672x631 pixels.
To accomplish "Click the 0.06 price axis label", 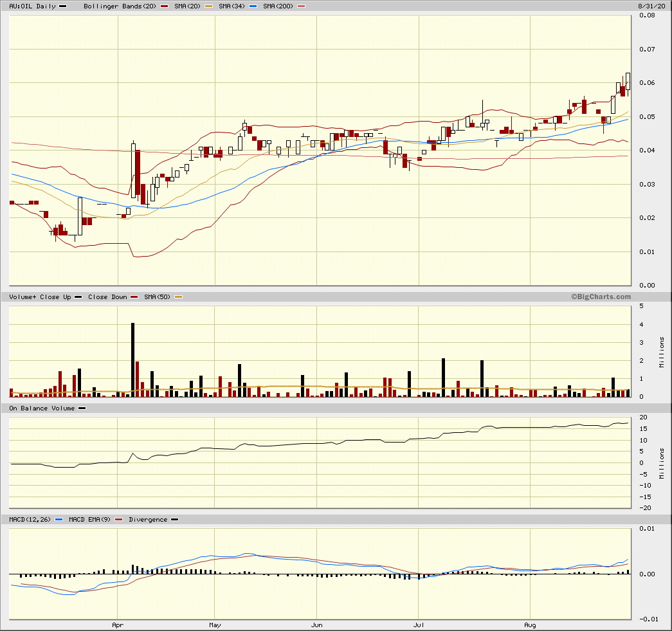I will [647, 82].
